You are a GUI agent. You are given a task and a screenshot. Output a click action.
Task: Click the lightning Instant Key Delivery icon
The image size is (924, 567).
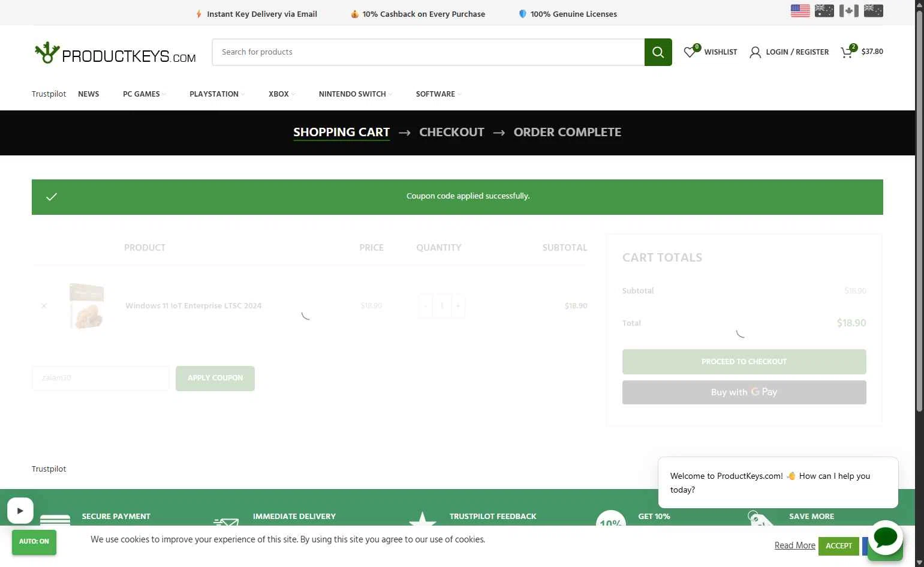(199, 14)
